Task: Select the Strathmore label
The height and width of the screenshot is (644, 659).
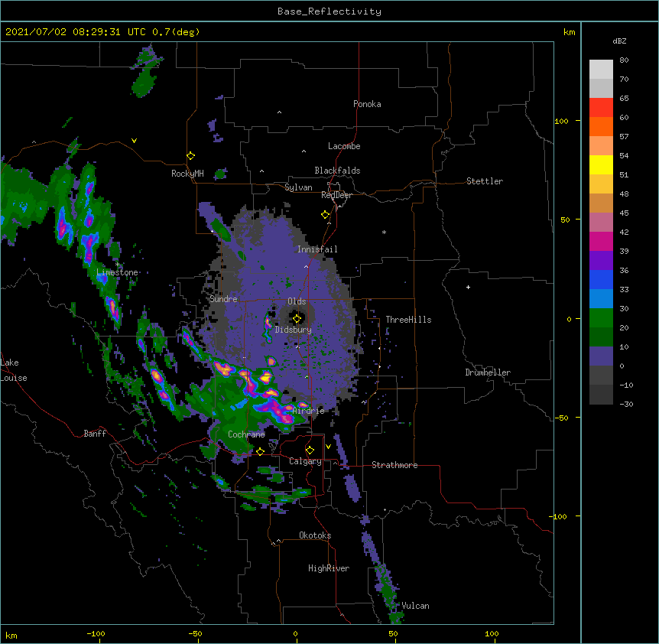Action: click(394, 465)
